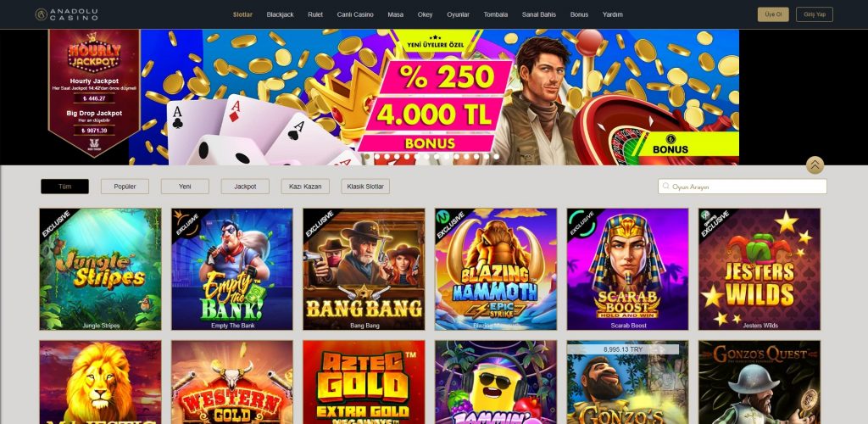Click the Üye Ol button

point(773,14)
